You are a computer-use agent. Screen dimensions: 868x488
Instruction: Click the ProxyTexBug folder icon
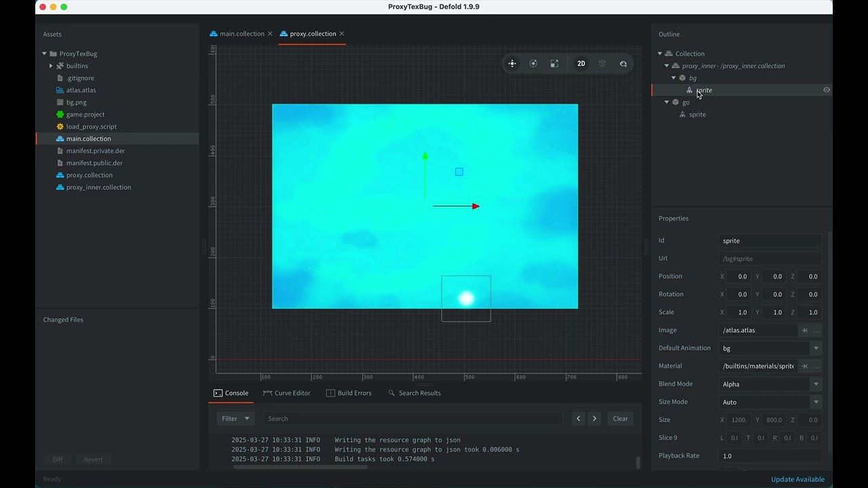pos(54,54)
